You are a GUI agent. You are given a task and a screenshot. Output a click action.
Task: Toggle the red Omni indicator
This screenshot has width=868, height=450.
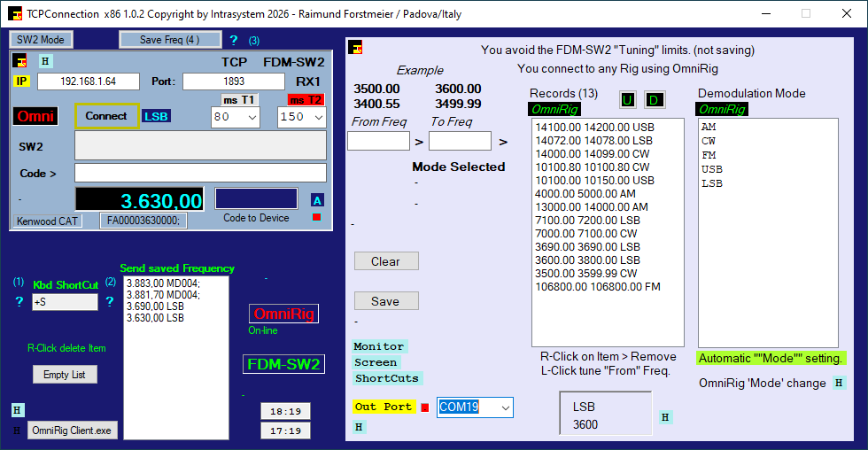35,117
